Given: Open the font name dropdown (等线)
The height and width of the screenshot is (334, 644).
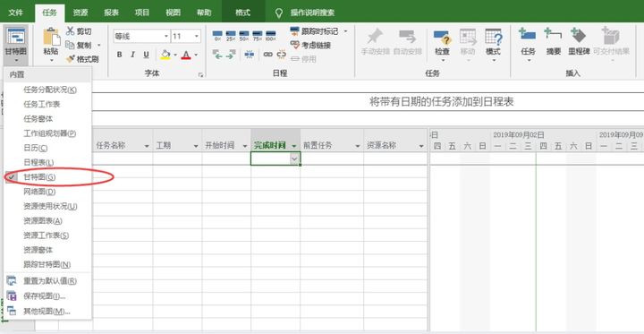Looking at the screenshot, I should tap(166, 36).
